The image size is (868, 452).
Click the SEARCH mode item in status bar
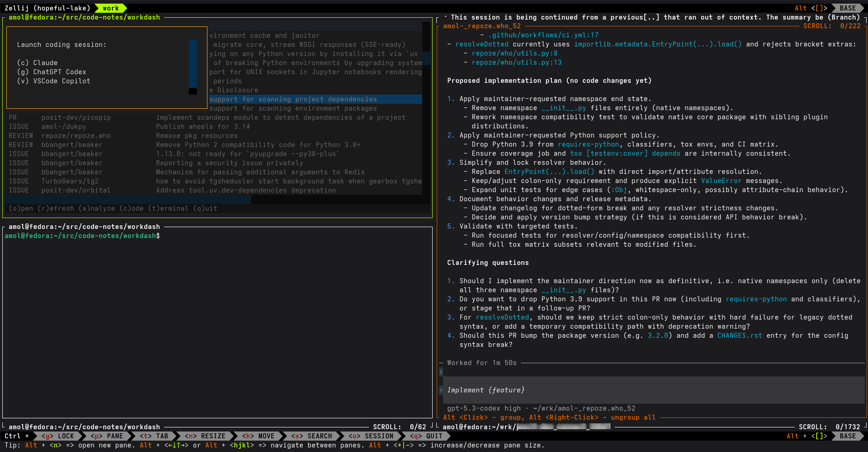pos(312,436)
